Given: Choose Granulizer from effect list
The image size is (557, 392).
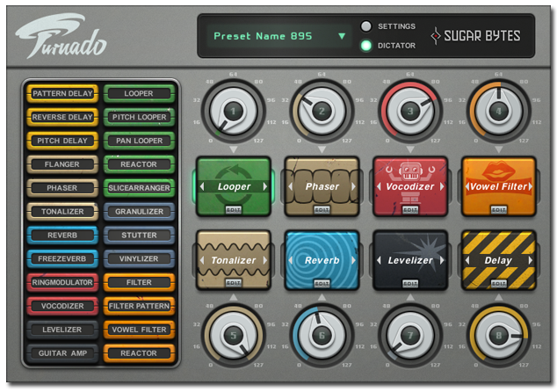Looking at the screenshot, I should [x=139, y=212].
